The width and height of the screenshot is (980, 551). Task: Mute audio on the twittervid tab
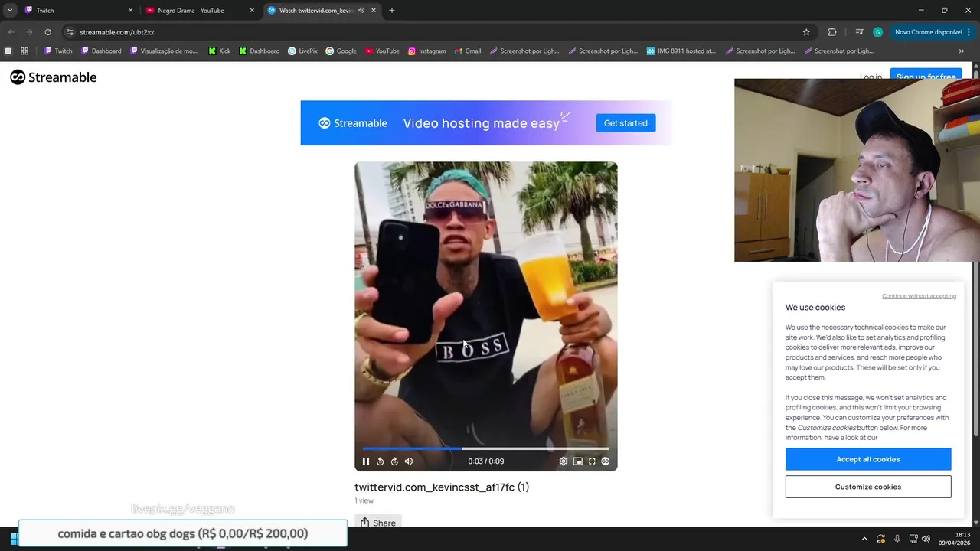pyautogui.click(x=361, y=11)
